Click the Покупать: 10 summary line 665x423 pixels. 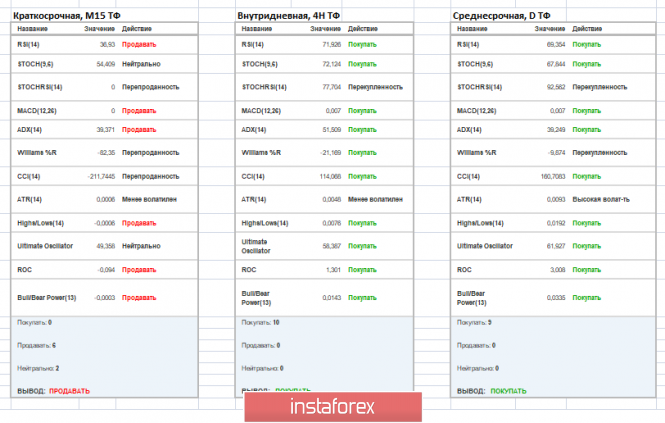(262, 323)
